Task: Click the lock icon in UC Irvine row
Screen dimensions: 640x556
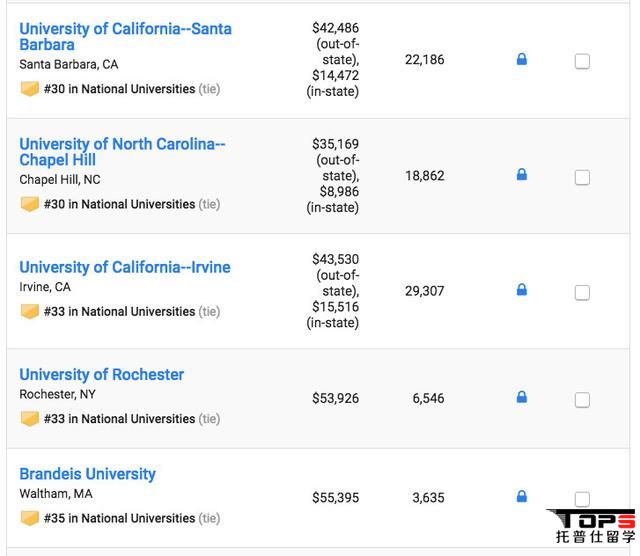Action: click(522, 290)
